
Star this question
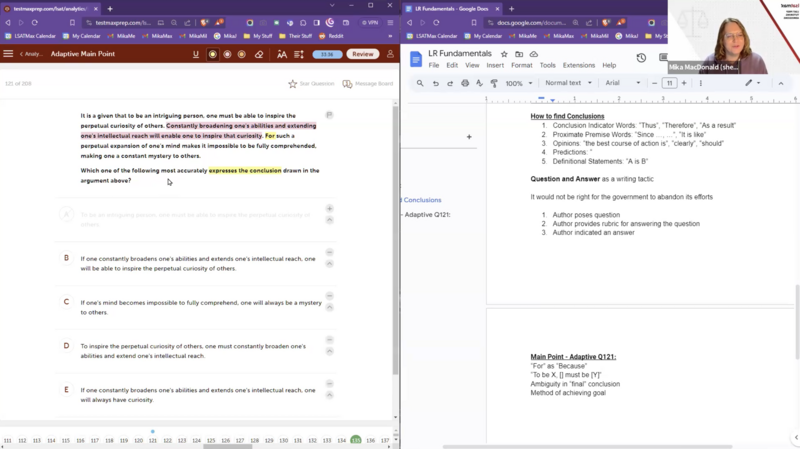pyautogui.click(x=311, y=84)
